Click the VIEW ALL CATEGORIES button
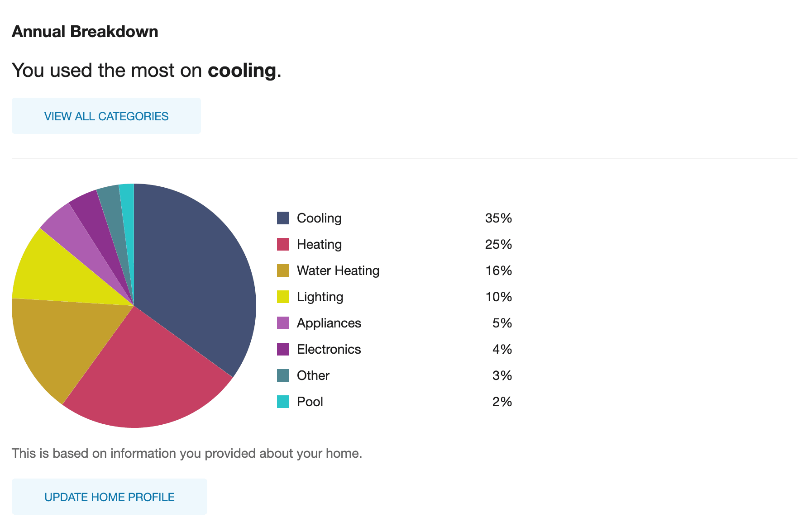Viewport: 812px width, 531px height. tap(106, 116)
